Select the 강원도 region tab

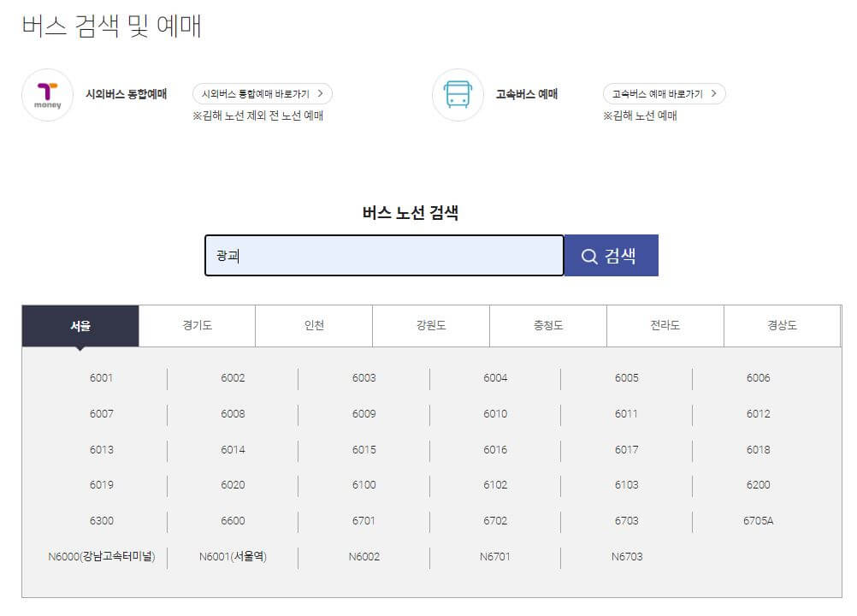(431, 326)
